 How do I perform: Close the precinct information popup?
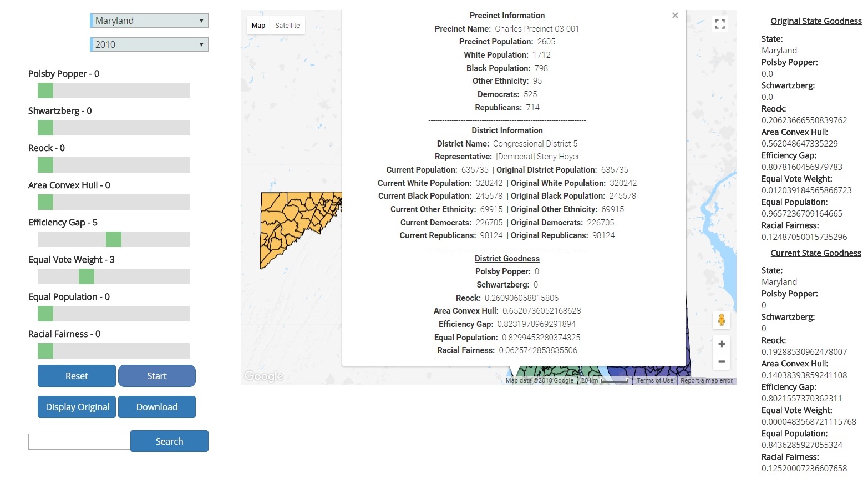tap(675, 16)
